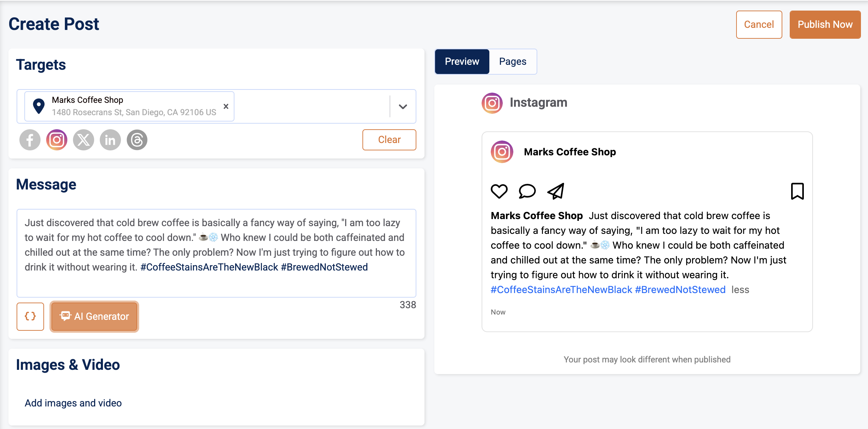Open the template braces tool below the message
This screenshot has width=868, height=429.
(30, 317)
